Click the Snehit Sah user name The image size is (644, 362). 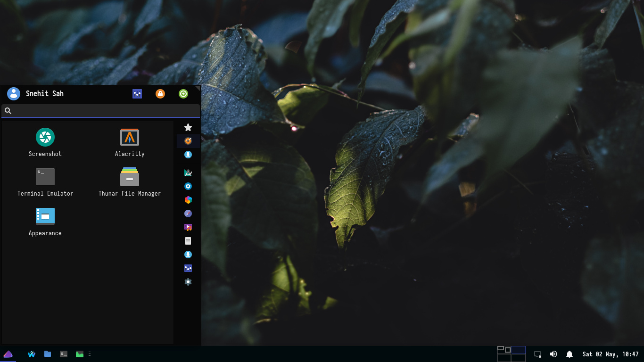45,93
